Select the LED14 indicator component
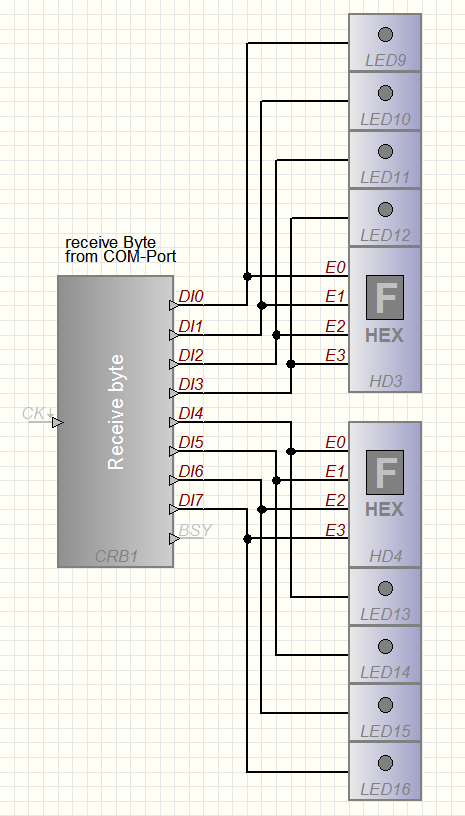Screen dimensions: 465x816 pyautogui.click(x=385, y=655)
